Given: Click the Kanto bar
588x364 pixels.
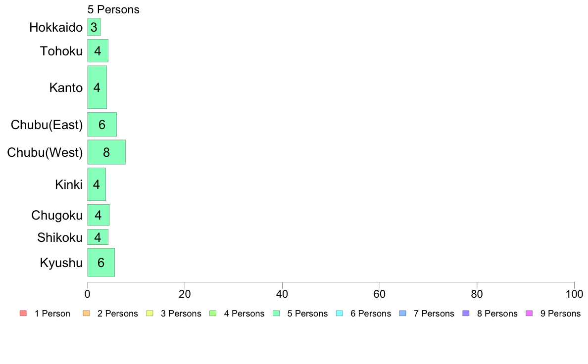Looking at the screenshot, I should pyautogui.click(x=97, y=88).
